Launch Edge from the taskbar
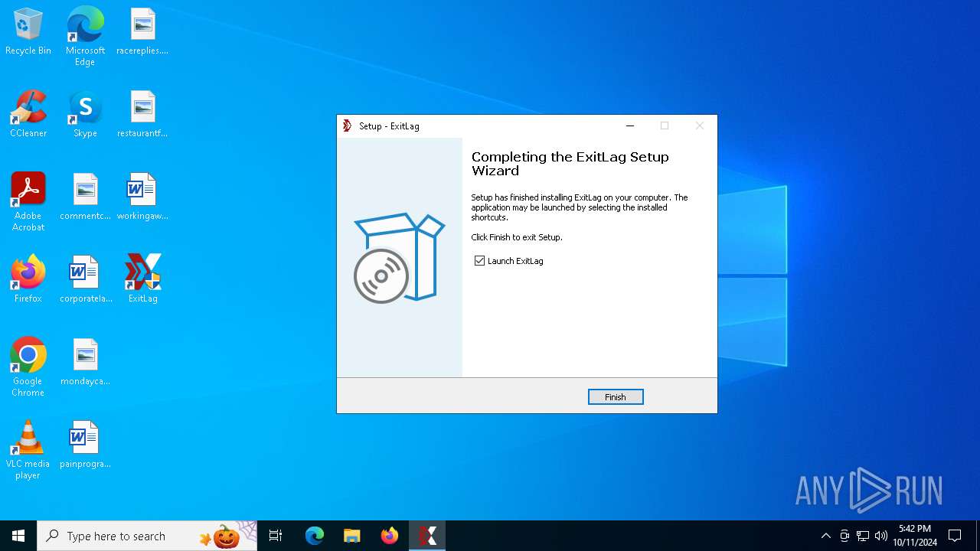 click(315, 536)
